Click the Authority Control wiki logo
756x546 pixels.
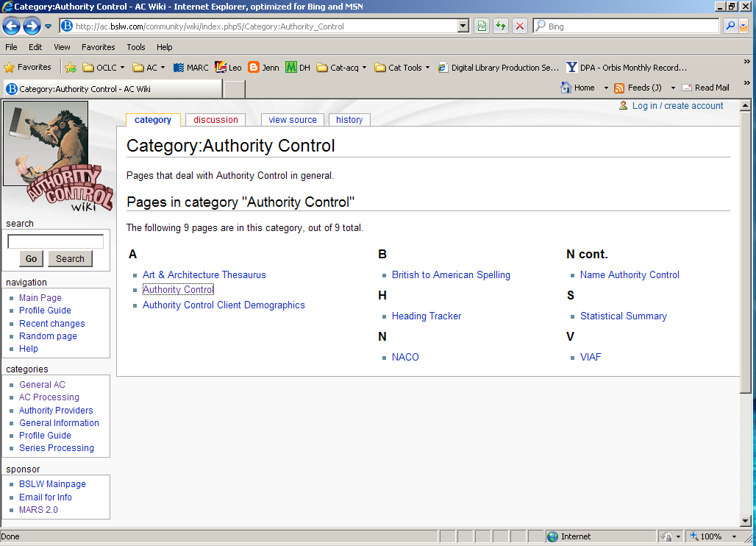click(x=59, y=156)
